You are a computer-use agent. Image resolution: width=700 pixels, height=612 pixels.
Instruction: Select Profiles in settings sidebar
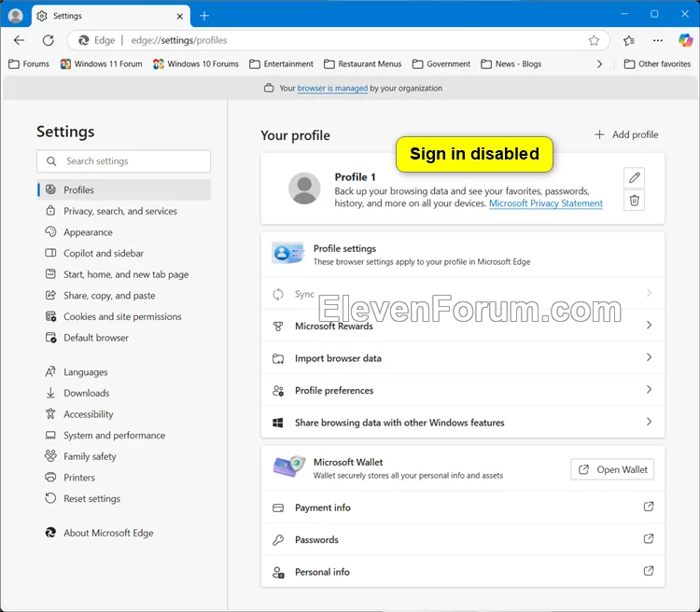124,189
